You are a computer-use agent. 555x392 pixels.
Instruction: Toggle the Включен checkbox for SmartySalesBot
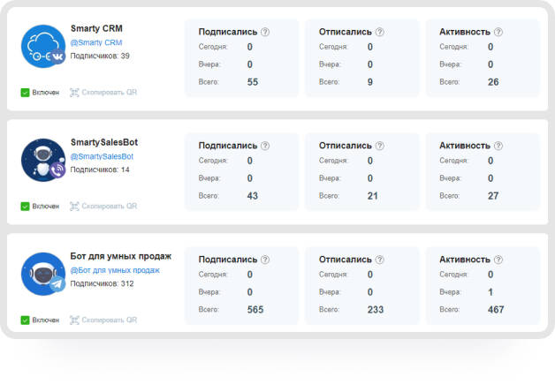pyautogui.click(x=25, y=207)
